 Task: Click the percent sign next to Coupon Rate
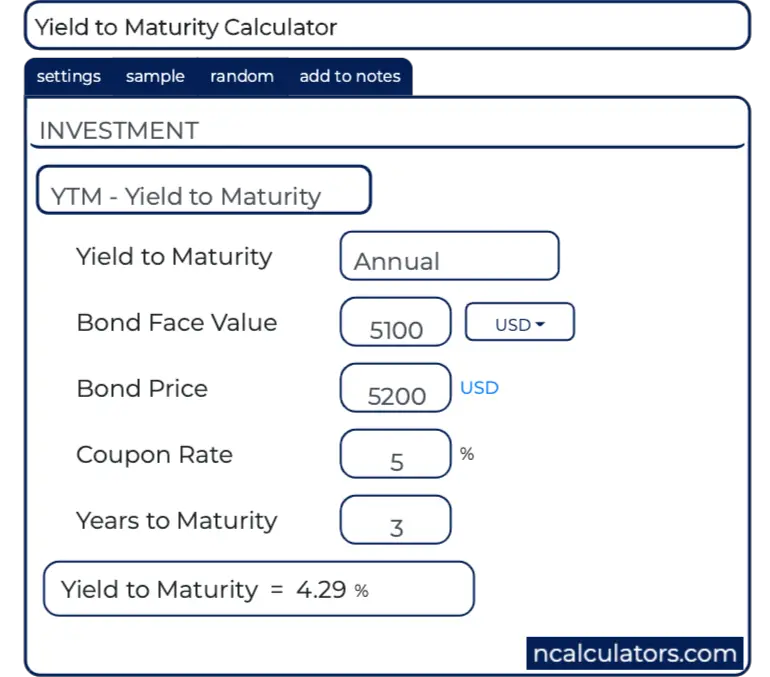467,454
